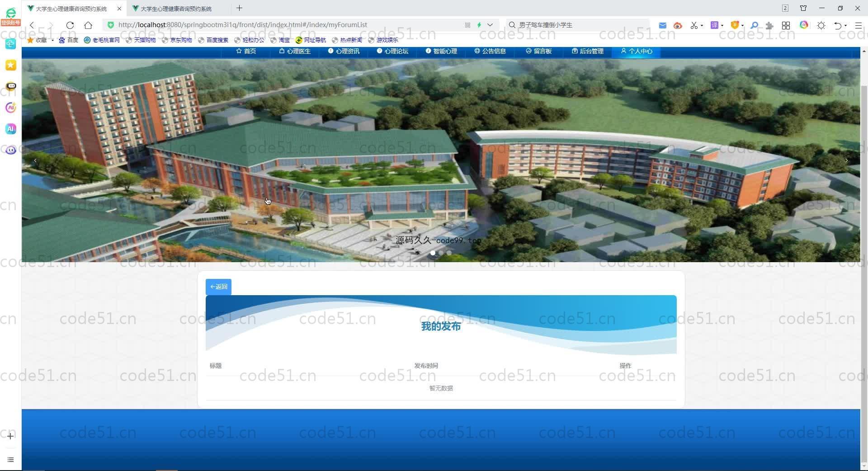Open the browser hamburger main menu
The width and height of the screenshot is (868, 471).
858,25
